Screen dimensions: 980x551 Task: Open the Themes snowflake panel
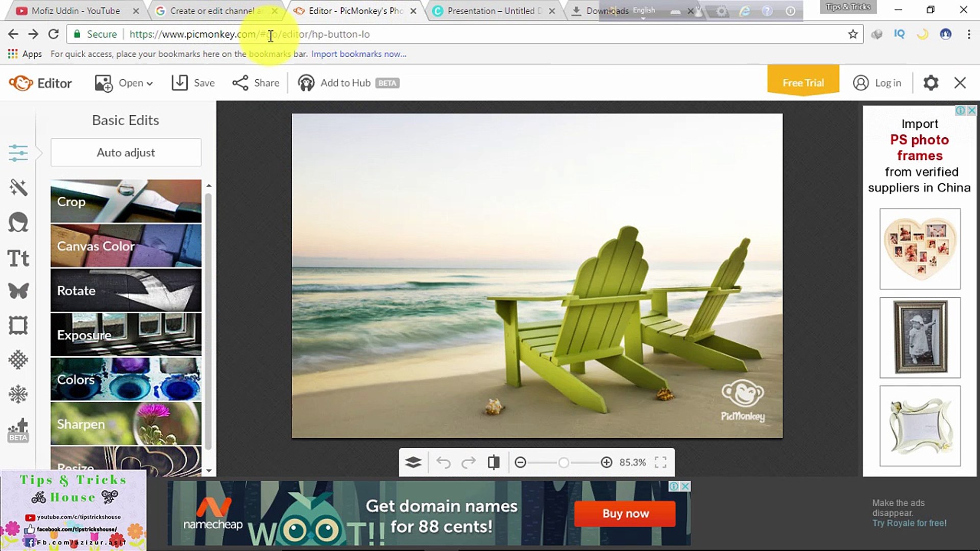18,394
